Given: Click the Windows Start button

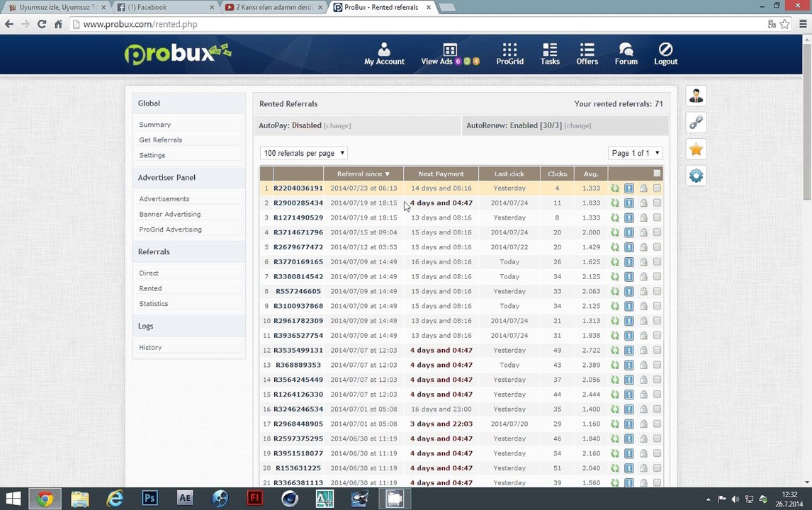Looking at the screenshot, I should pos(13,498).
